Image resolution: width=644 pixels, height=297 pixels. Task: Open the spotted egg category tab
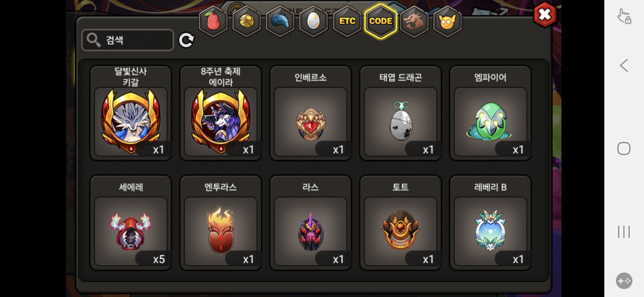point(313,21)
